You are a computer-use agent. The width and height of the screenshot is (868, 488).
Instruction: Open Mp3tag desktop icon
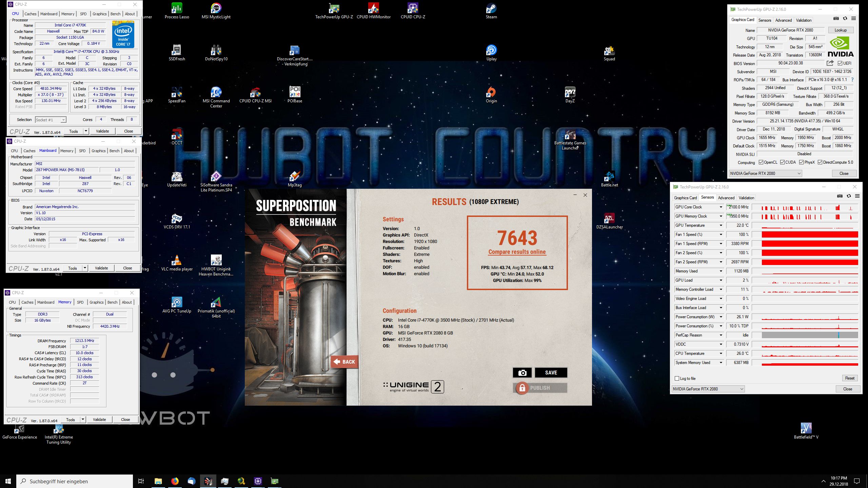295,179
